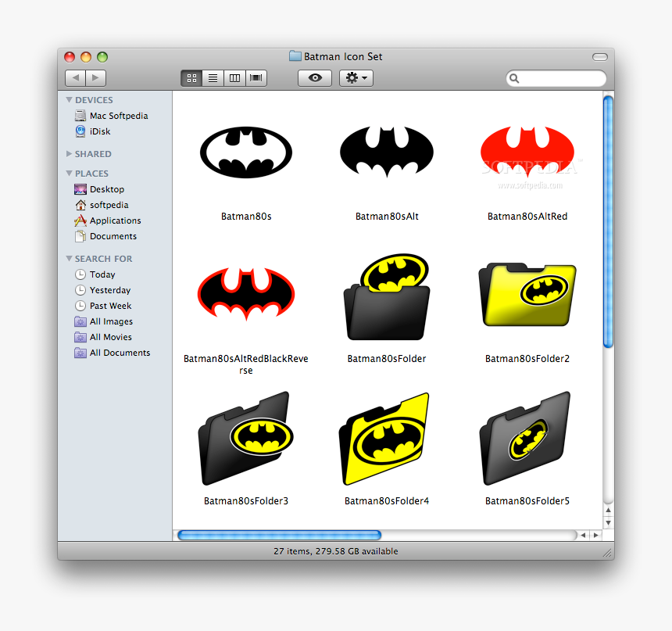Click the Finder search field

pos(556,78)
